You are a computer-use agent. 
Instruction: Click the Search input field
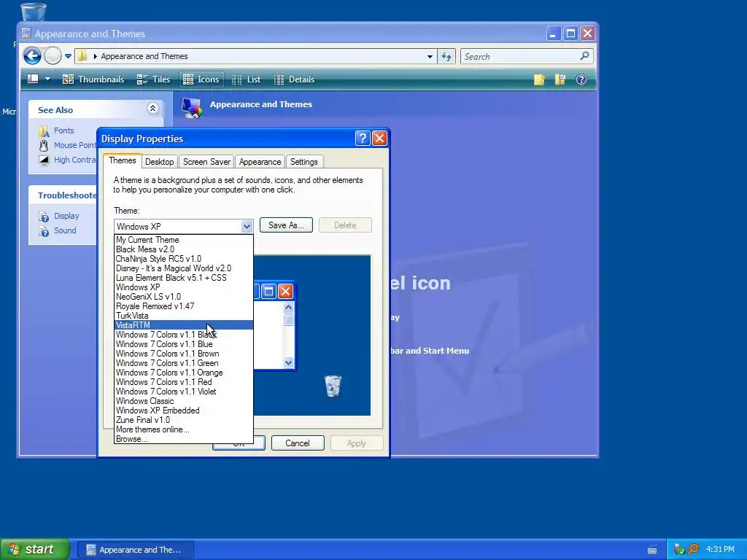(x=519, y=57)
